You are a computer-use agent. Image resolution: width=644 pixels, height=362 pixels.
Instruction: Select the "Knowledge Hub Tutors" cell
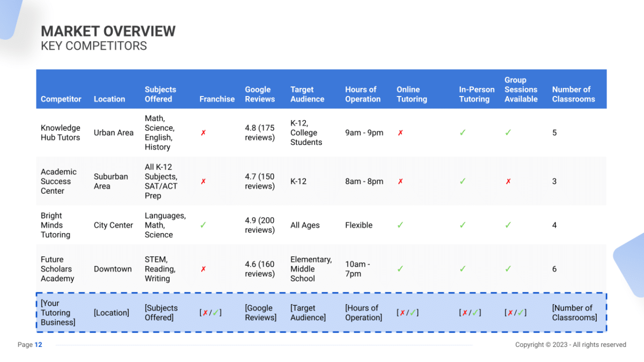[x=61, y=133]
